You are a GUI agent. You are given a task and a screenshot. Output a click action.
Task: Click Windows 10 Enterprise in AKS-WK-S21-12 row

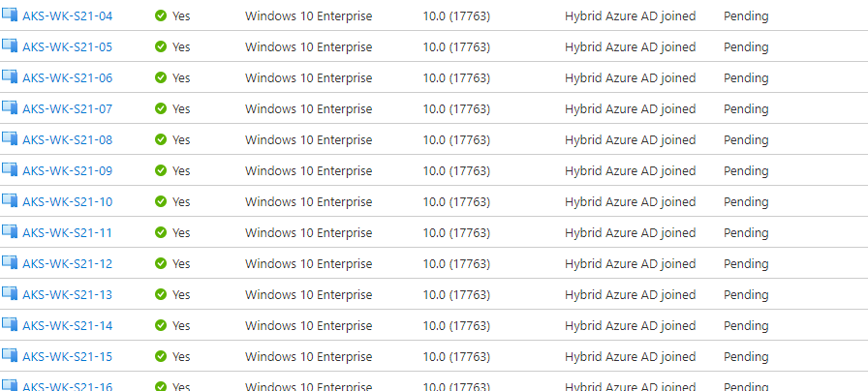(308, 264)
